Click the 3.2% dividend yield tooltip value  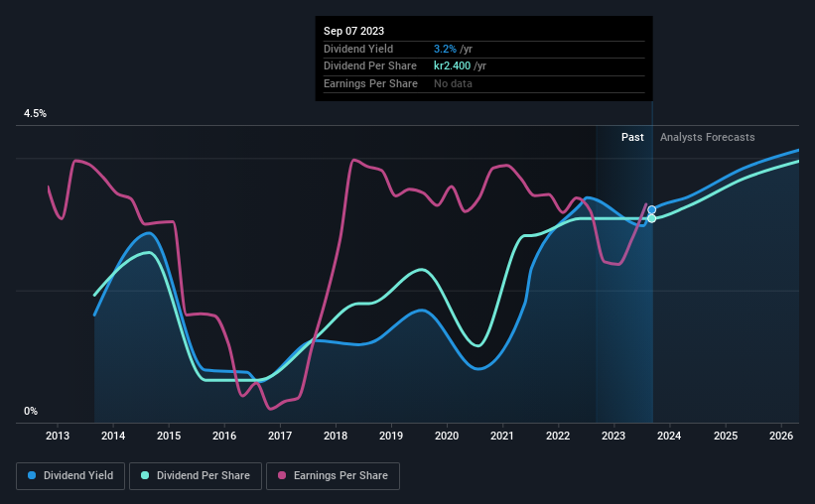pos(445,49)
